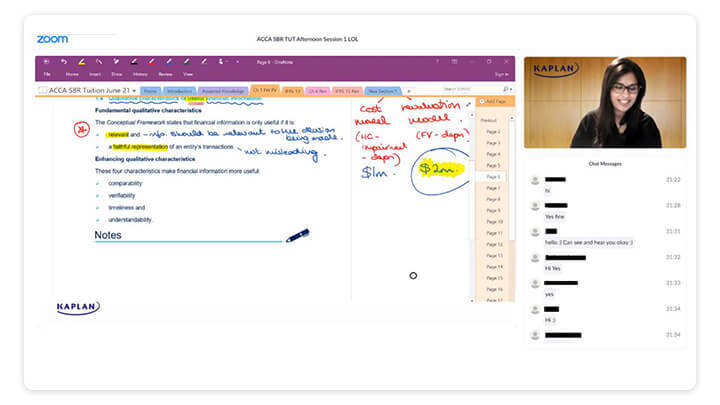Screen dimensions: 720x405
Task: Open Page 4 in the page list
Action: tap(493, 154)
